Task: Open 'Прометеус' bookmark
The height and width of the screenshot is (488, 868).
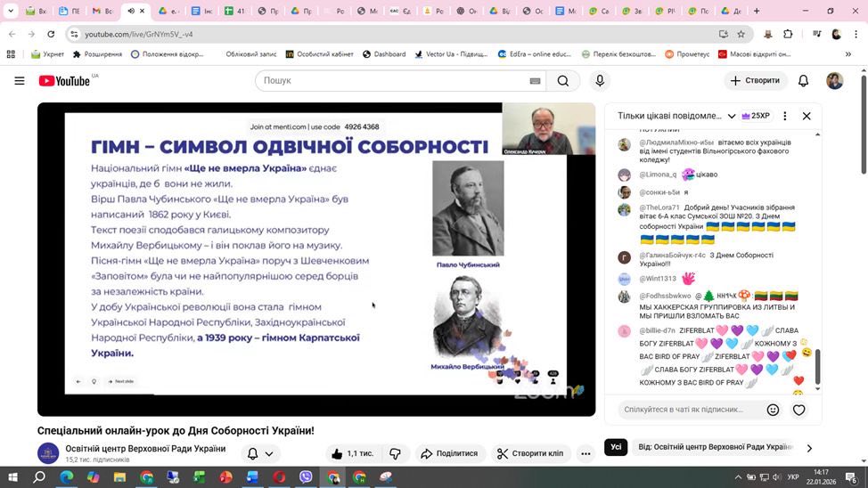Action: 687,54
